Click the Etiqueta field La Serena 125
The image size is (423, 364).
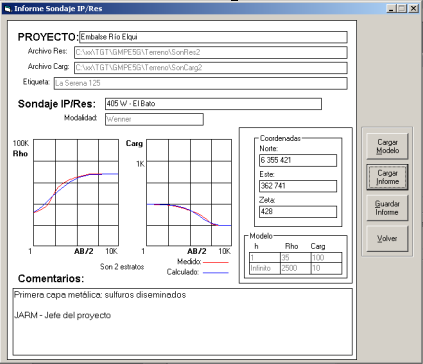point(200,83)
